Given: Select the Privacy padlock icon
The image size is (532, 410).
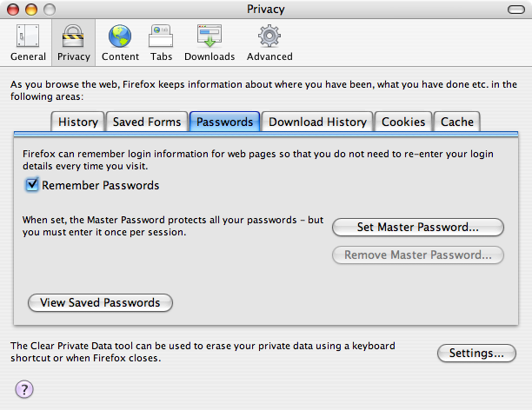Looking at the screenshot, I should (x=74, y=42).
